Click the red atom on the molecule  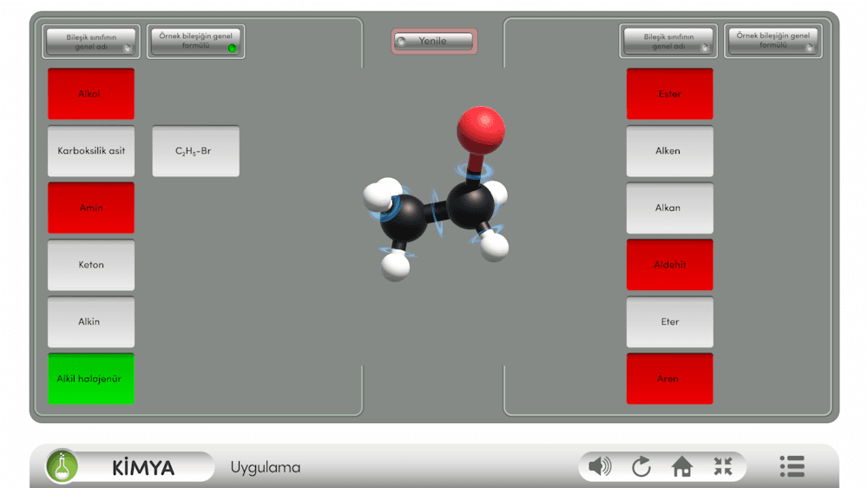(480, 127)
